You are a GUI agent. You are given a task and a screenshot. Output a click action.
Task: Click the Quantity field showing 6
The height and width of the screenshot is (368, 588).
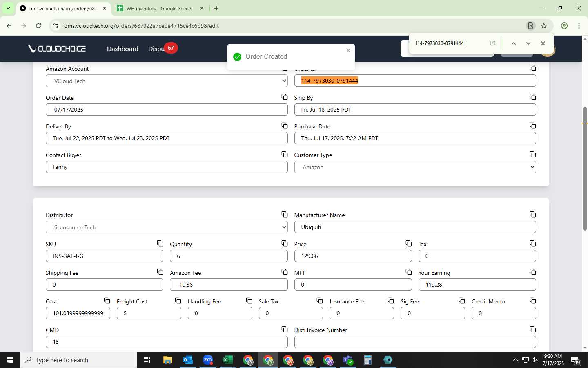229,256
